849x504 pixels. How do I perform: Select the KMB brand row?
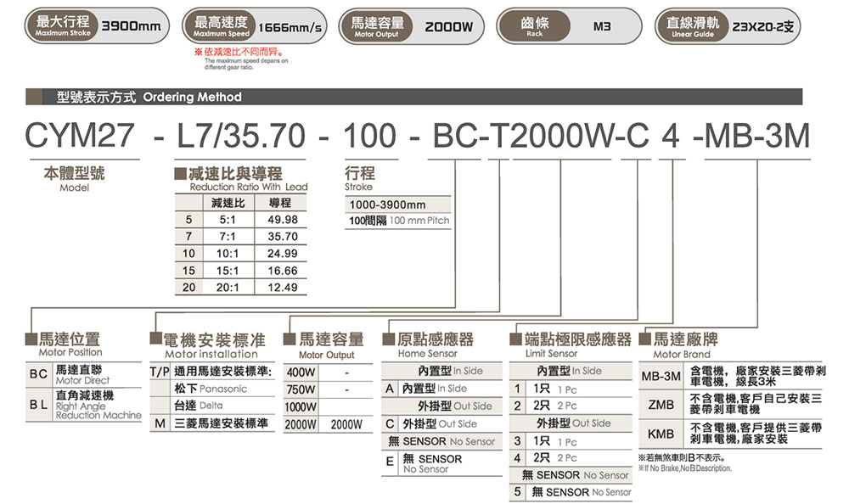730,434
